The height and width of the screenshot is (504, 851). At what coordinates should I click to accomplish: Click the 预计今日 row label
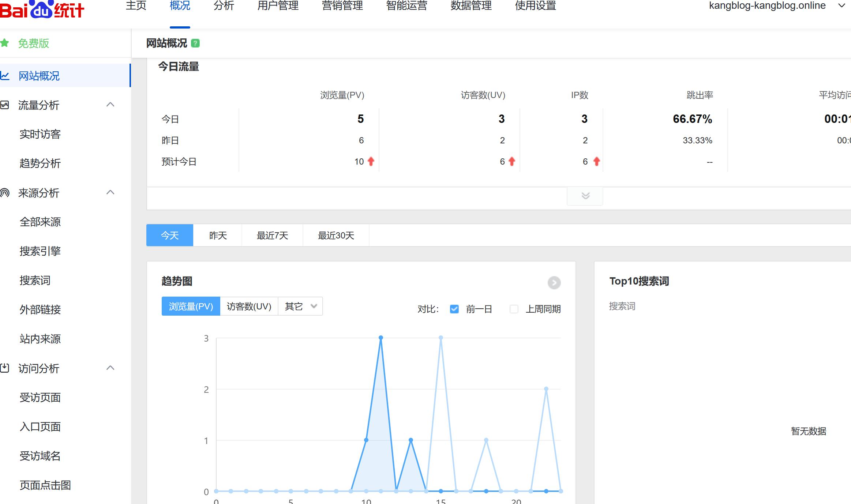tap(179, 162)
